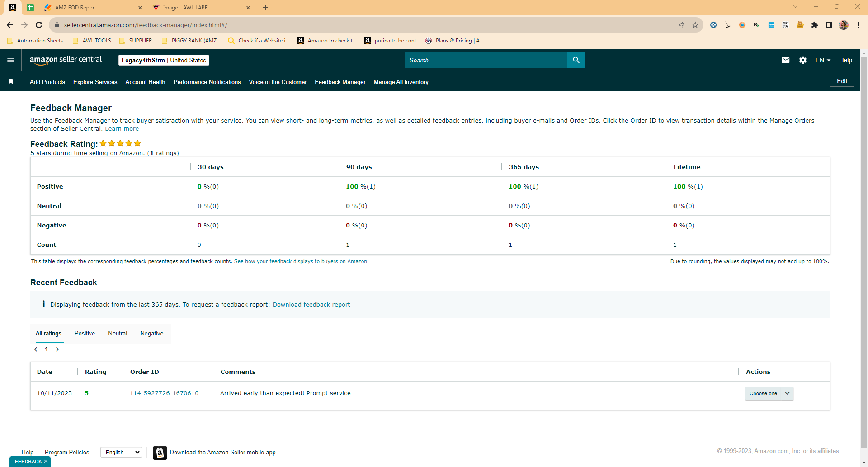This screenshot has width=868, height=467.
Task: Open the Seller Central hamburger menu
Action: point(11,60)
